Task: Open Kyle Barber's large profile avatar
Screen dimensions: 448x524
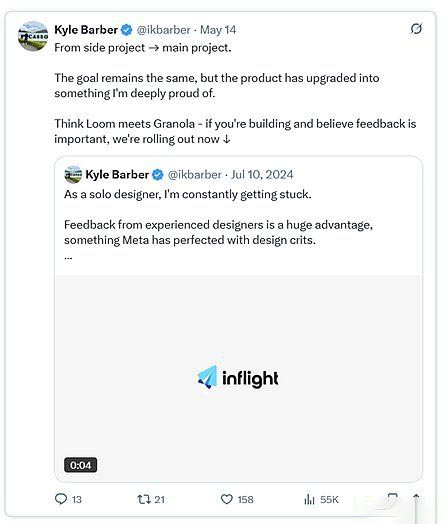Action: [33, 36]
